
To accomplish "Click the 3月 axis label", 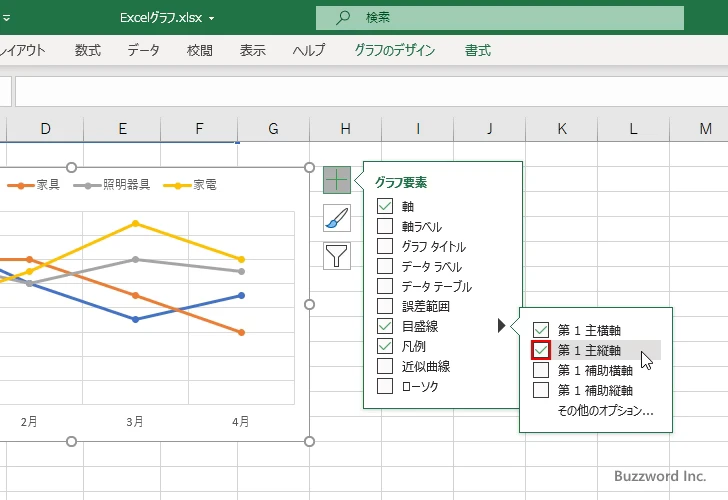I will click(135, 422).
